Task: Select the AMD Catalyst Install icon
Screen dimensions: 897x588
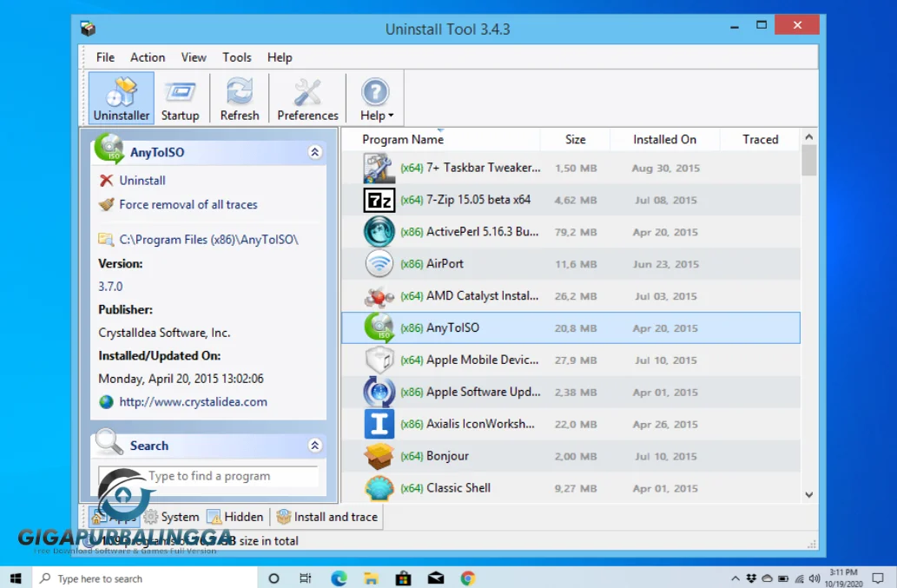Action: coord(379,296)
